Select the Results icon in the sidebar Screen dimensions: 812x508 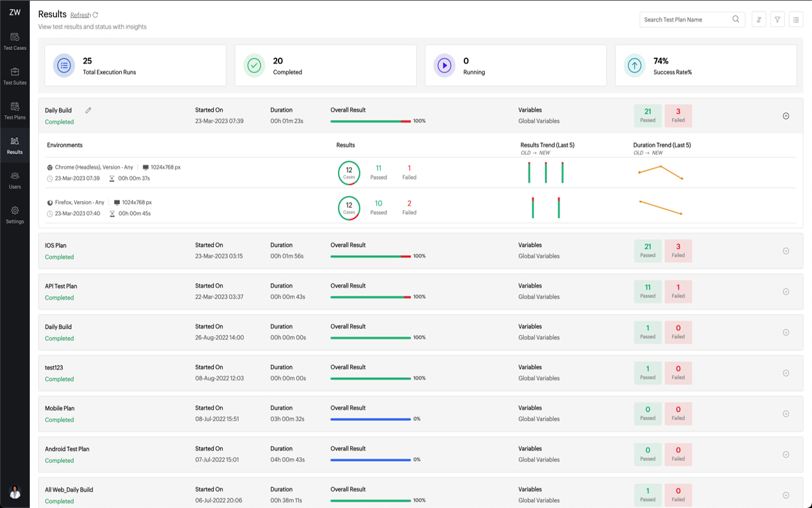[x=15, y=145]
